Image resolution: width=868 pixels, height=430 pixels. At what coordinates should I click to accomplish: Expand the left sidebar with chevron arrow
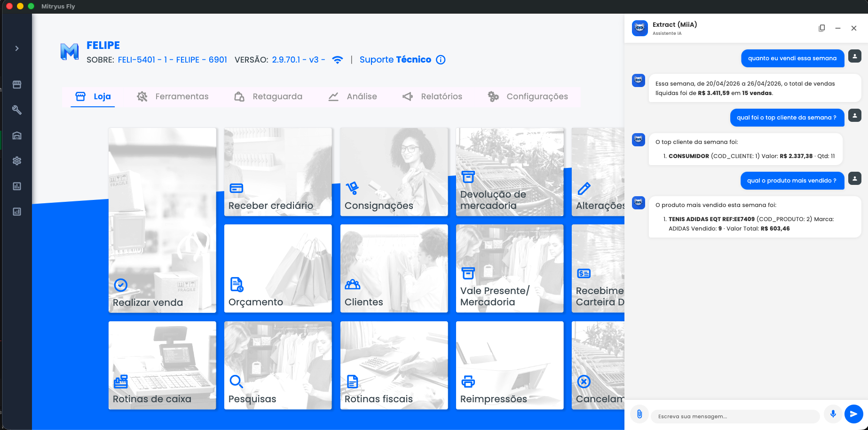pyautogui.click(x=17, y=48)
